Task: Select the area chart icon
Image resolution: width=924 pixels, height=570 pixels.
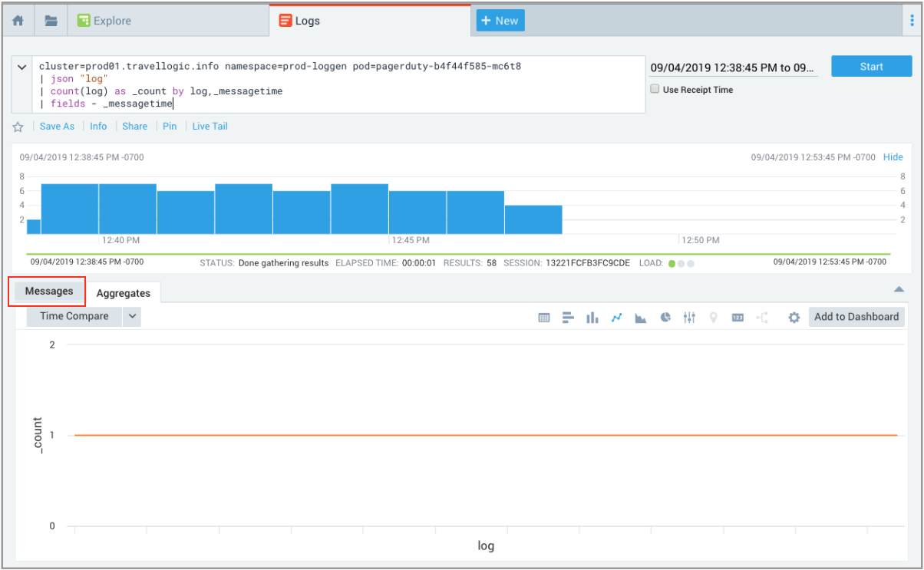Action: [640, 318]
